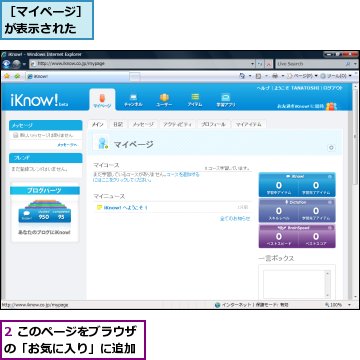Click the browser Back button
Image resolution: width=360 pixels, height=360 pixels.
click(7, 64)
